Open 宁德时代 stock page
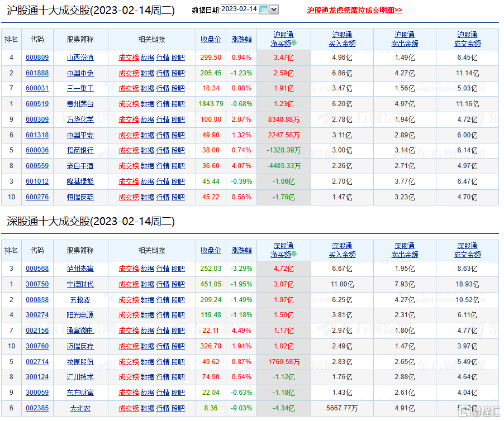 coord(80,284)
